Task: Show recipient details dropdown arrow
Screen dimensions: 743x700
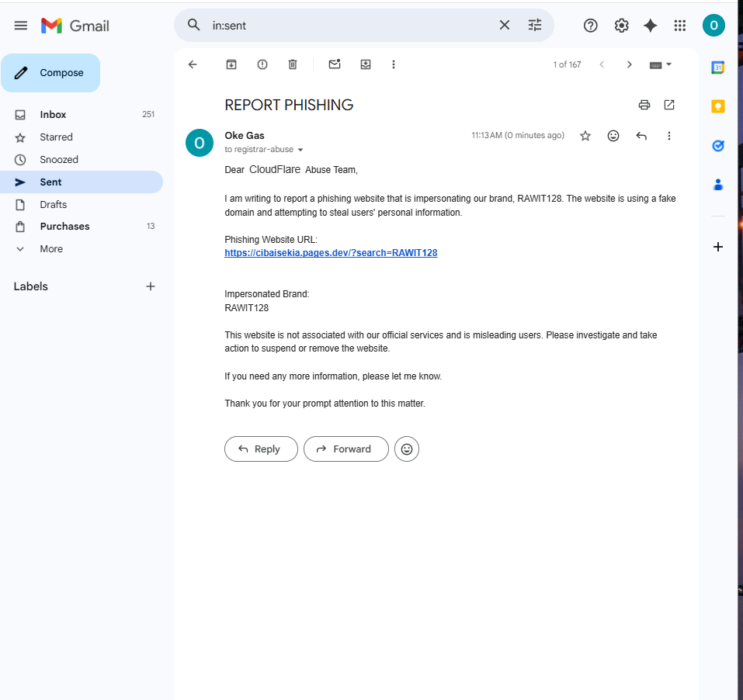Action: click(300, 150)
